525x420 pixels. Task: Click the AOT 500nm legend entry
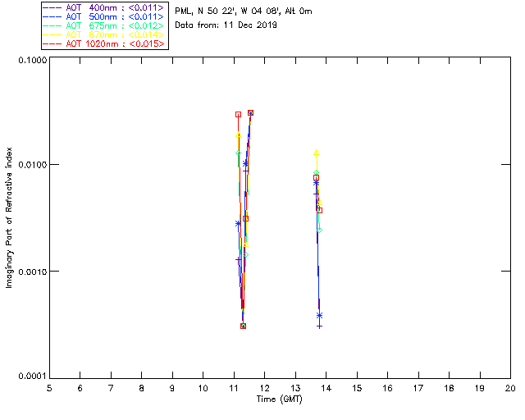point(103,16)
